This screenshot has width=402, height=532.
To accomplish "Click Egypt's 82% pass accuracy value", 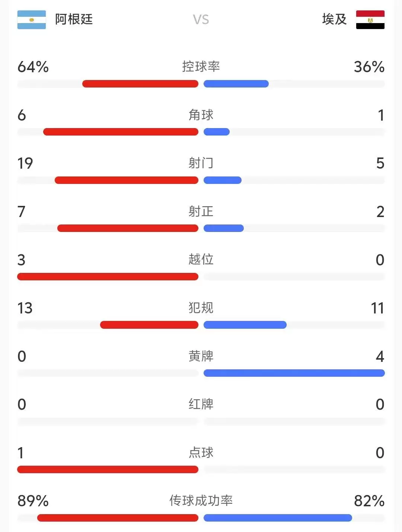I will pyautogui.click(x=369, y=501).
